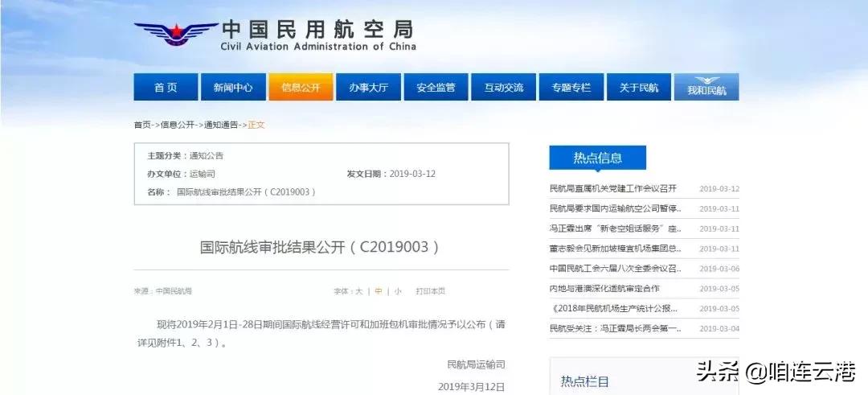Open news 内地与港澳深化适航审定合作
The height and width of the screenshot is (395, 868).
pyautogui.click(x=604, y=289)
